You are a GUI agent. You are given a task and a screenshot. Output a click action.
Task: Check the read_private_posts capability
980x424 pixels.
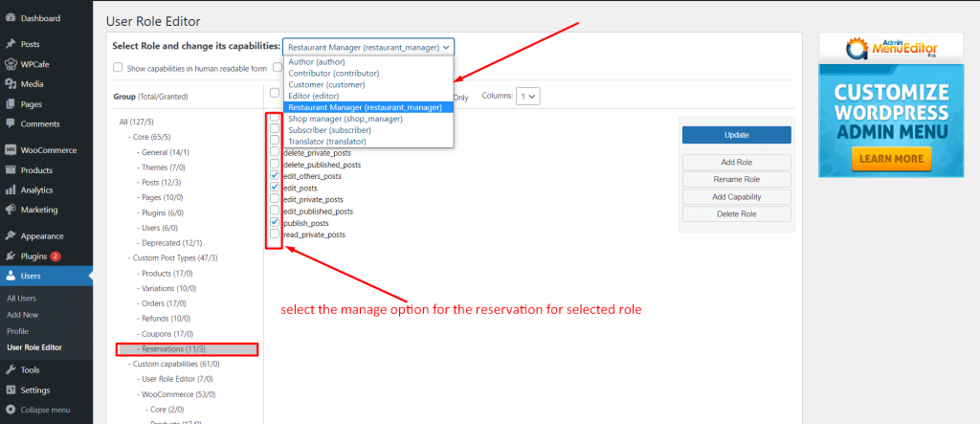coord(275,234)
